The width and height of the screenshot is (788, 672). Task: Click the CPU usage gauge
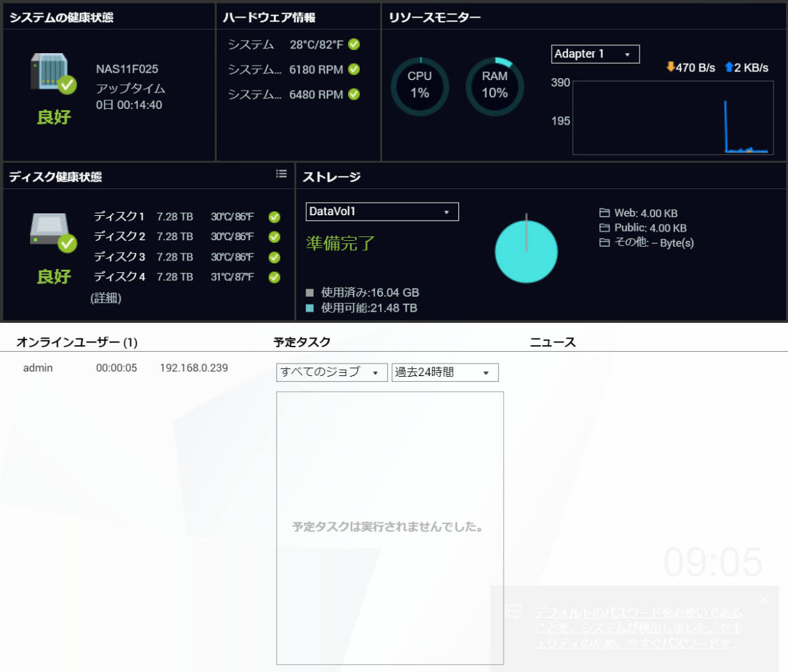(420, 86)
